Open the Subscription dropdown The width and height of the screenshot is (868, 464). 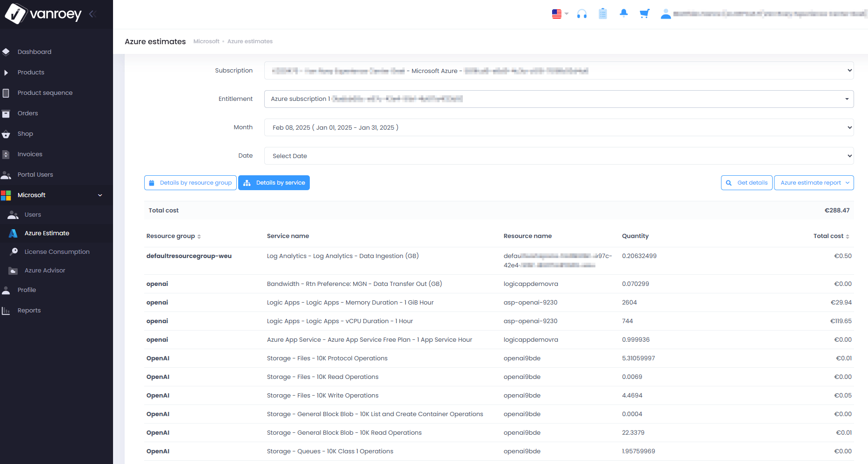559,71
